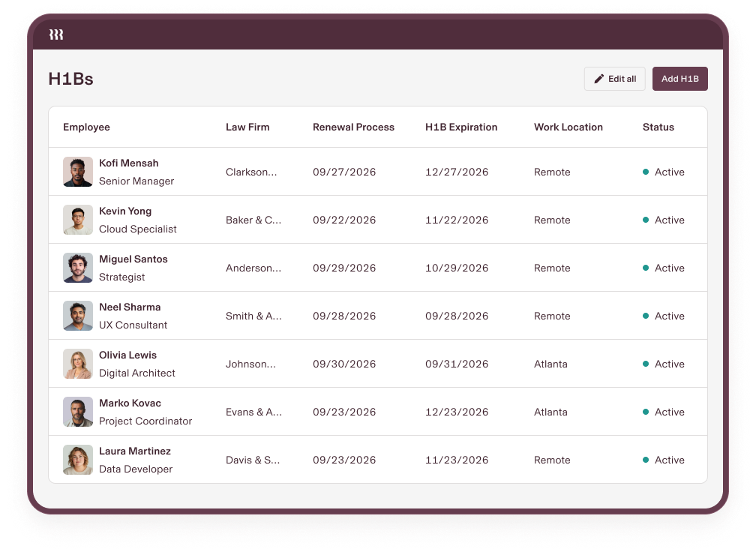Click the Strategist job title

coord(122,277)
